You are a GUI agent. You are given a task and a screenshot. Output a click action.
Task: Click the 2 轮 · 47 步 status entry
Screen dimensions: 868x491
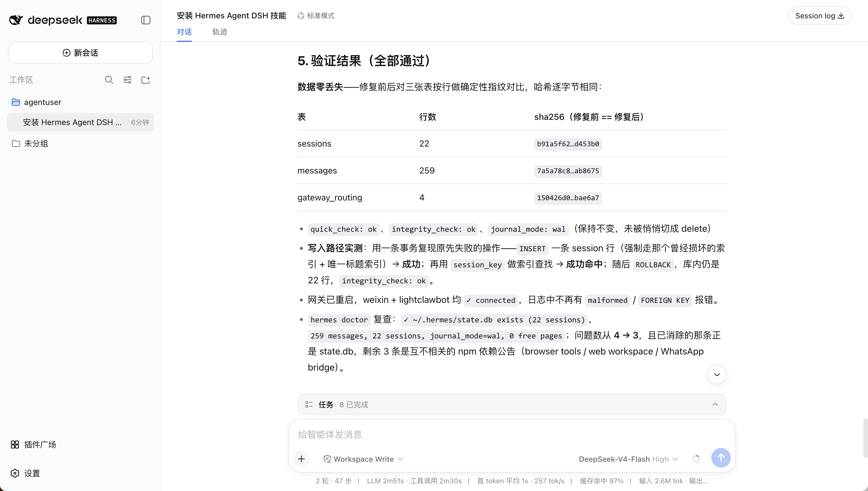(334, 481)
